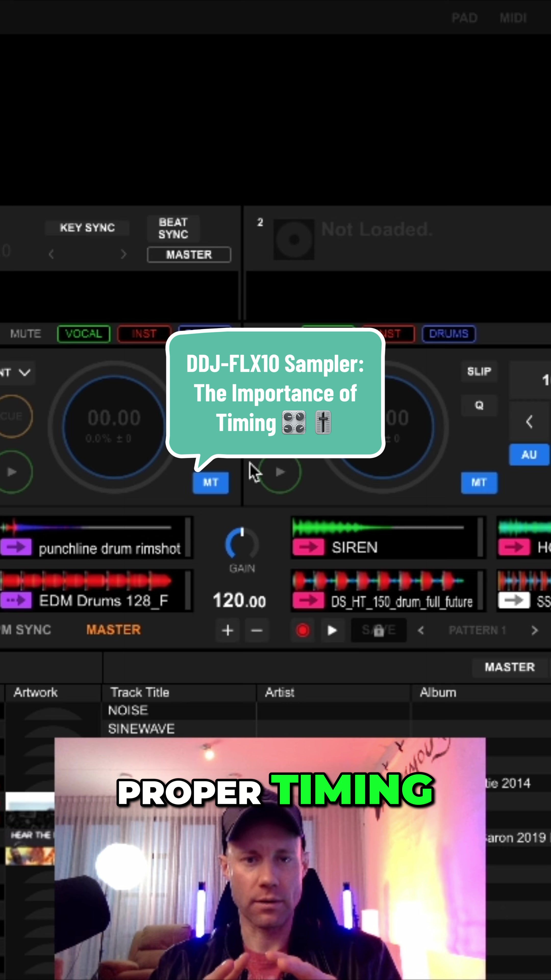Click the purple arrow on punchline drum rimshot

pos(16,547)
